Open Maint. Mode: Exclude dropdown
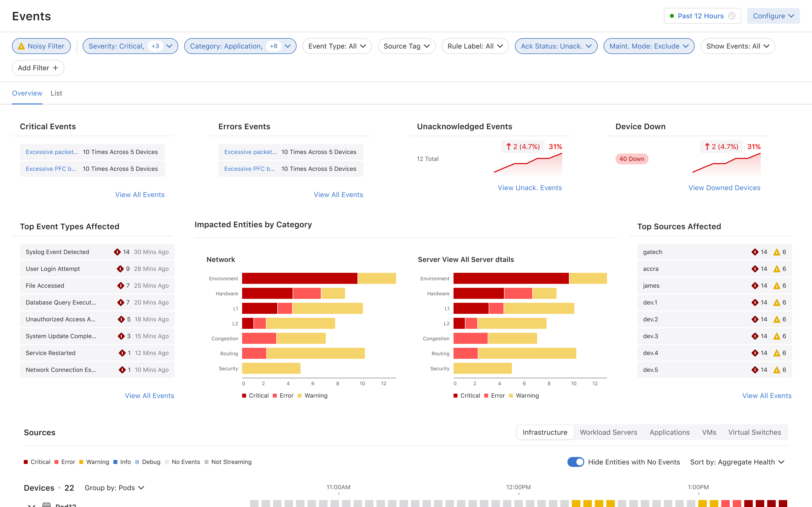This screenshot has width=812, height=507. pos(649,46)
